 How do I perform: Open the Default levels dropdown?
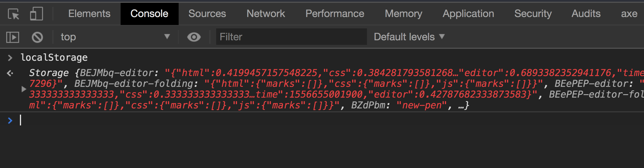[x=409, y=37]
